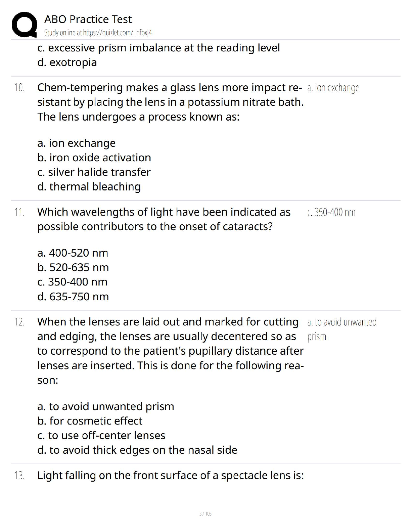The height and width of the screenshot is (532, 411).
Task: Pick 'c. silver halide transfer' option
Action: point(94,172)
